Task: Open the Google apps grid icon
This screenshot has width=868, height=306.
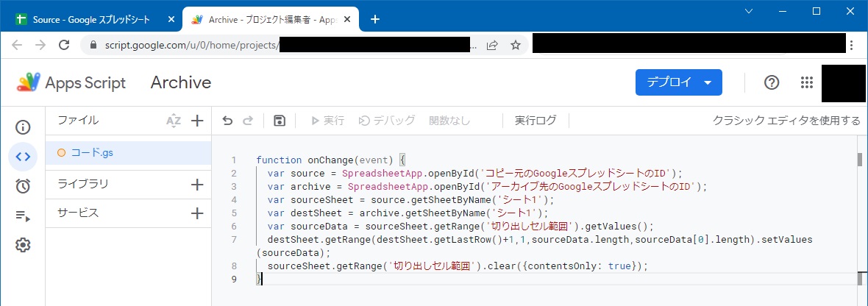Action: (806, 82)
